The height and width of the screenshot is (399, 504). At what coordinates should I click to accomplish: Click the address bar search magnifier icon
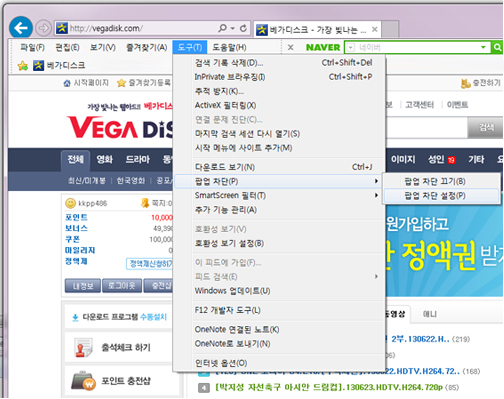tap(222, 28)
